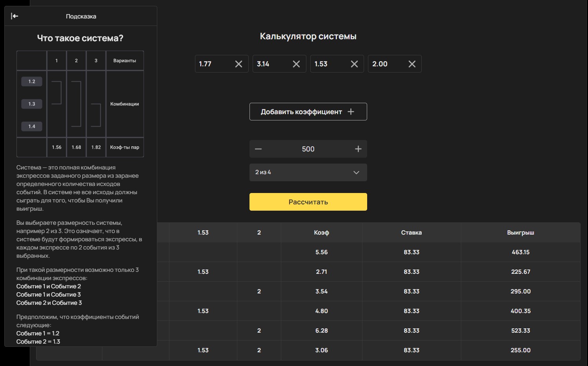Remove the 2.00 coefficient with its X
This screenshot has height=366, width=588.
tap(412, 64)
